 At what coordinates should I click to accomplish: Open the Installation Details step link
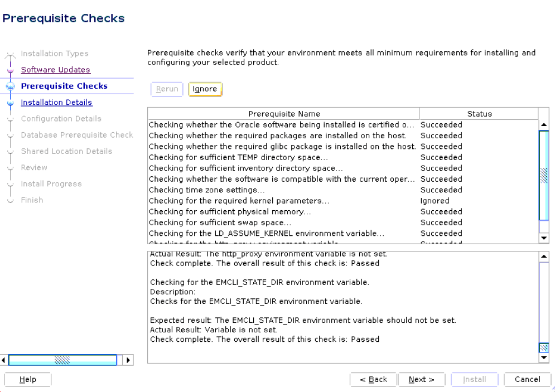[x=56, y=102]
